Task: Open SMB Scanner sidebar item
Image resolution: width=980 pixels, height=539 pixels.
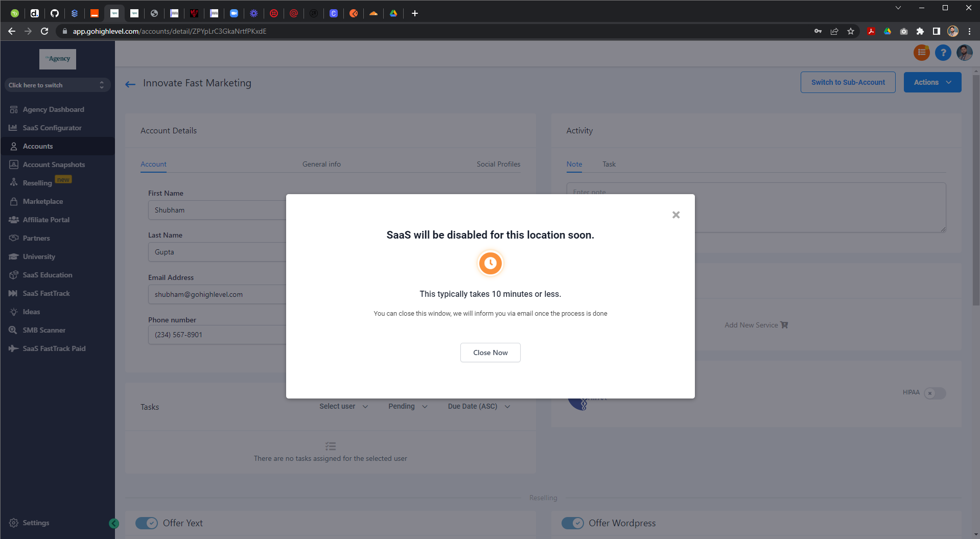Action: [44, 330]
